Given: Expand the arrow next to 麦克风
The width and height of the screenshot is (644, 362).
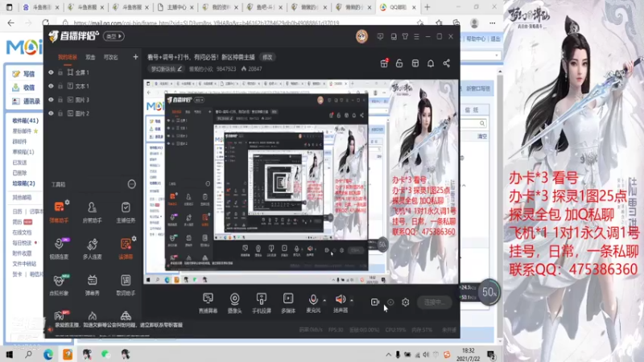Looking at the screenshot, I should tap(324, 300).
